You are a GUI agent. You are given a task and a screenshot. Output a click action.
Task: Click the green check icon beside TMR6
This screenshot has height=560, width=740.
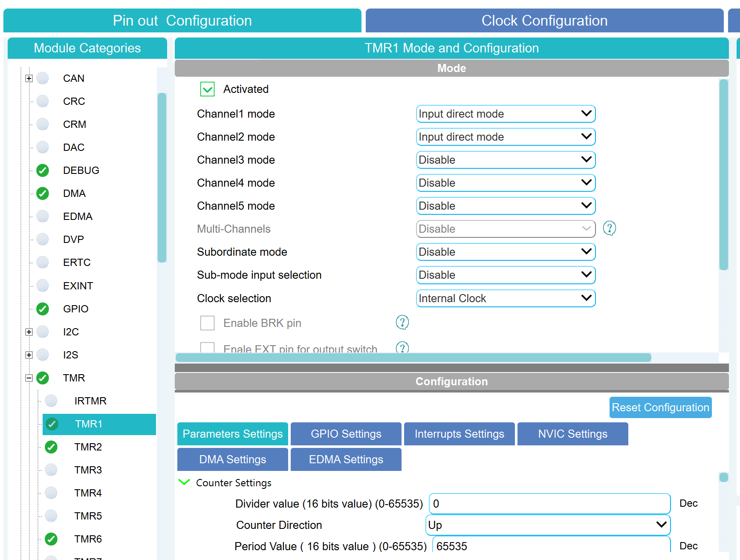coord(51,539)
